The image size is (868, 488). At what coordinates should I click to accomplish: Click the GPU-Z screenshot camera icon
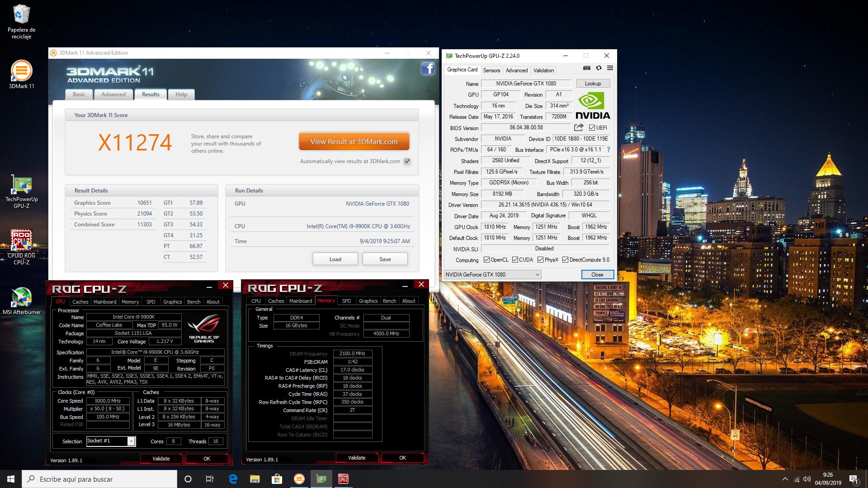(587, 68)
